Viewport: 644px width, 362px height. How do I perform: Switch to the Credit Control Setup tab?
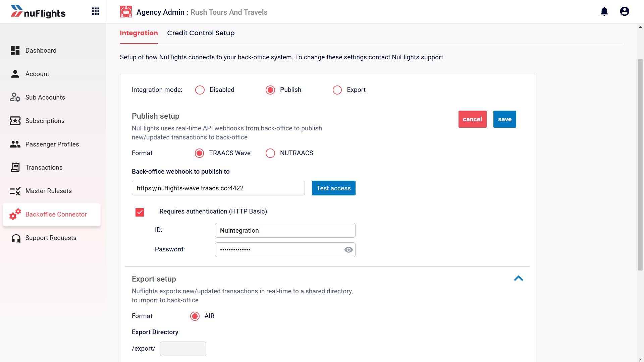tap(201, 33)
